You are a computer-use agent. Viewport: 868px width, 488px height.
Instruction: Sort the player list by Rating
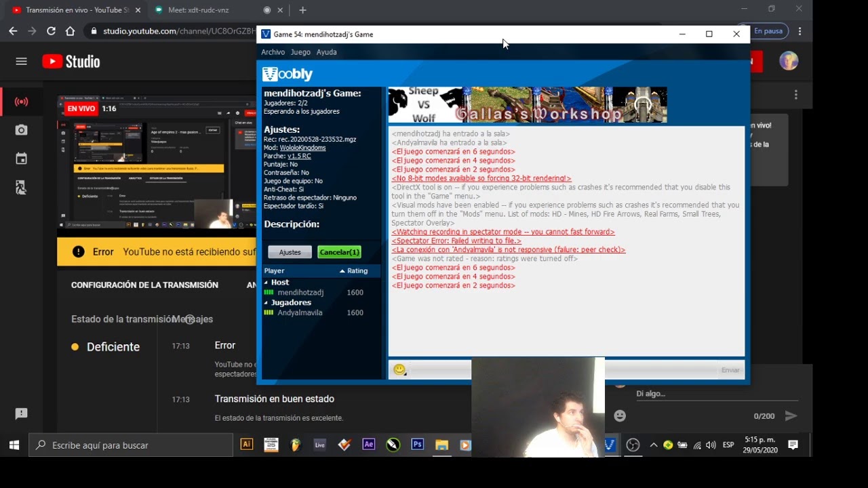click(x=357, y=271)
